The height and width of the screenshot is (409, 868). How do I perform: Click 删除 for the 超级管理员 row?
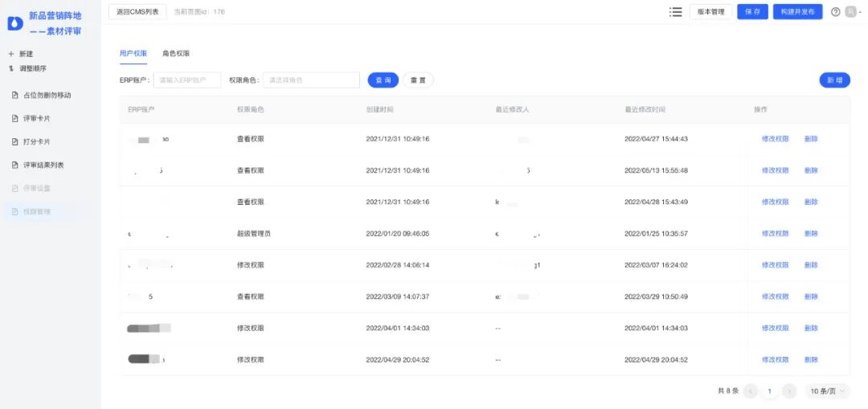[x=811, y=234]
